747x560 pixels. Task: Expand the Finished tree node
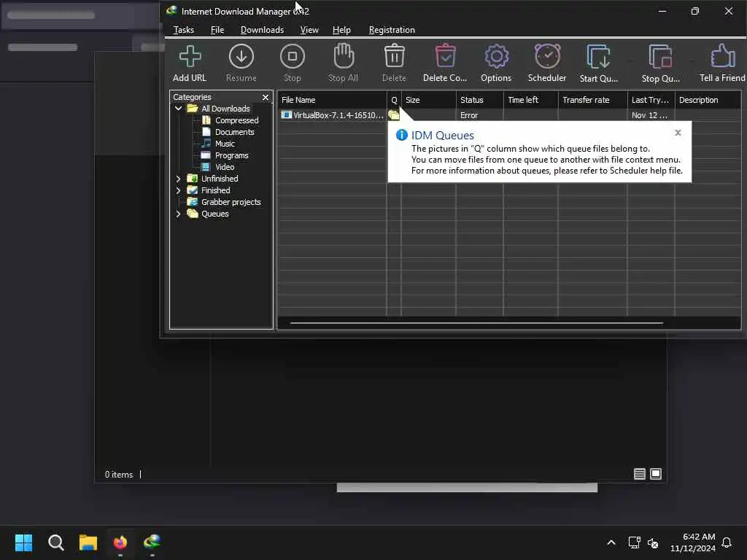click(x=178, y=190)
